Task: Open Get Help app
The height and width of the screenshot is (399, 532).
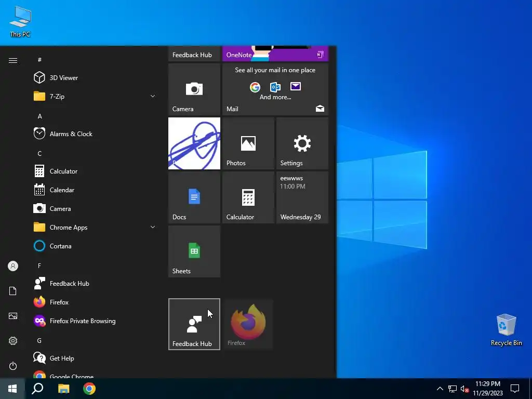Action: click(95, 358)
